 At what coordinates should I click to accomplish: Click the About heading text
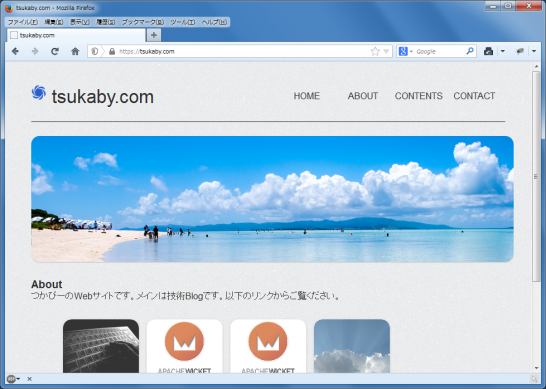click(x=47, y=284)
